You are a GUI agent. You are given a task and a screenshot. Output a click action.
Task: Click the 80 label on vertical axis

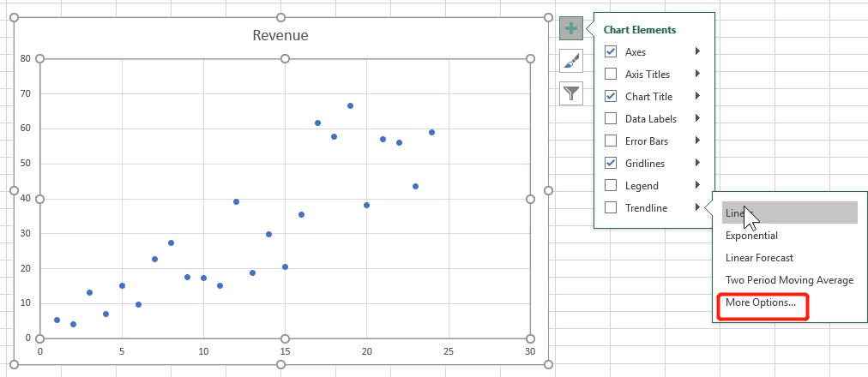coord(26,58)
